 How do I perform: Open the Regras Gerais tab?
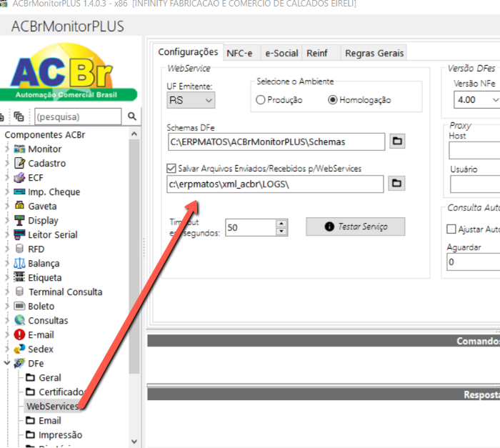[x=374, y=53]
